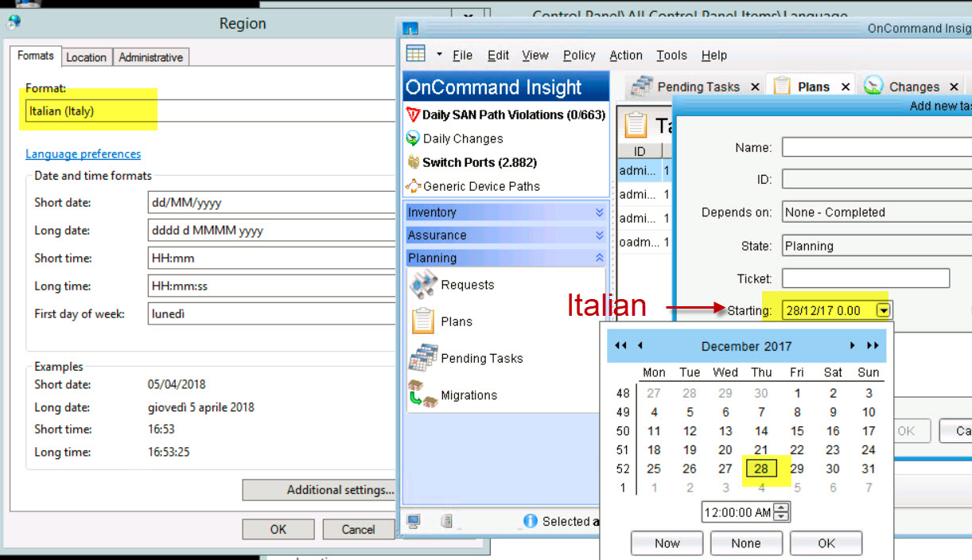Viewport: 972px width, 560px height.
Task: Open the View menu
Action: [535, 55]
